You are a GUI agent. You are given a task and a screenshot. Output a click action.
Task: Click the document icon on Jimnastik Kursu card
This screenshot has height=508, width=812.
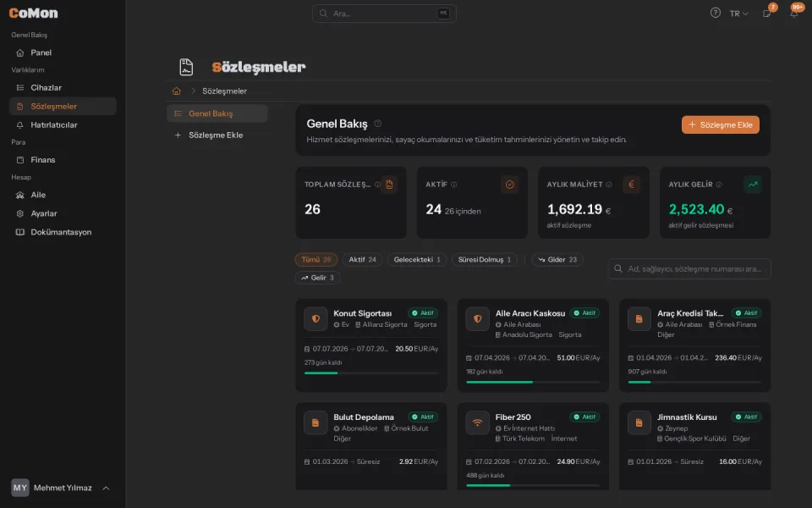(639, 422)
